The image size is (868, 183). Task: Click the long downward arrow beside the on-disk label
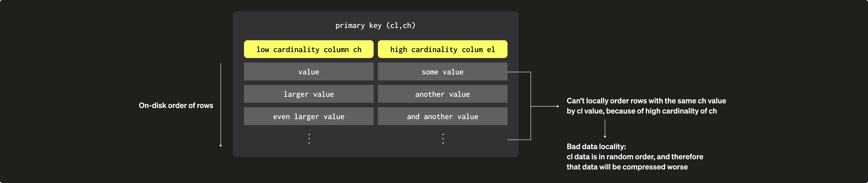pyautogui.click(x=221, y=105)
